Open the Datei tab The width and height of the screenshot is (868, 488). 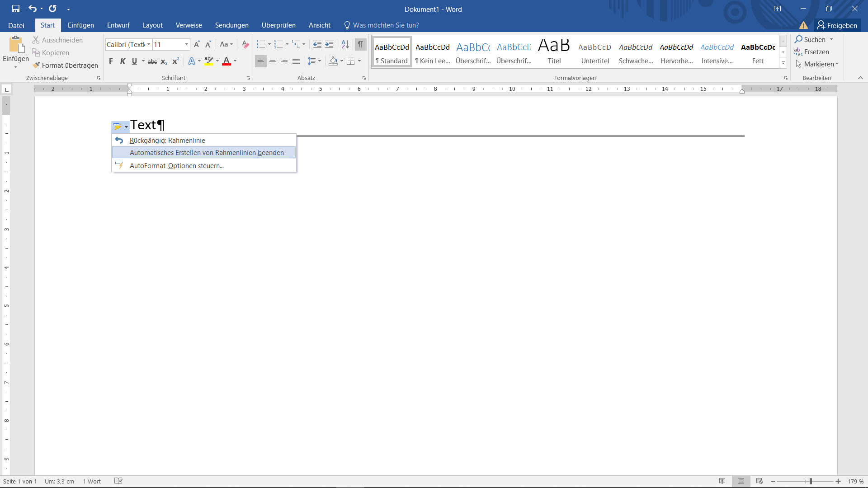click(x=16, y=25)
